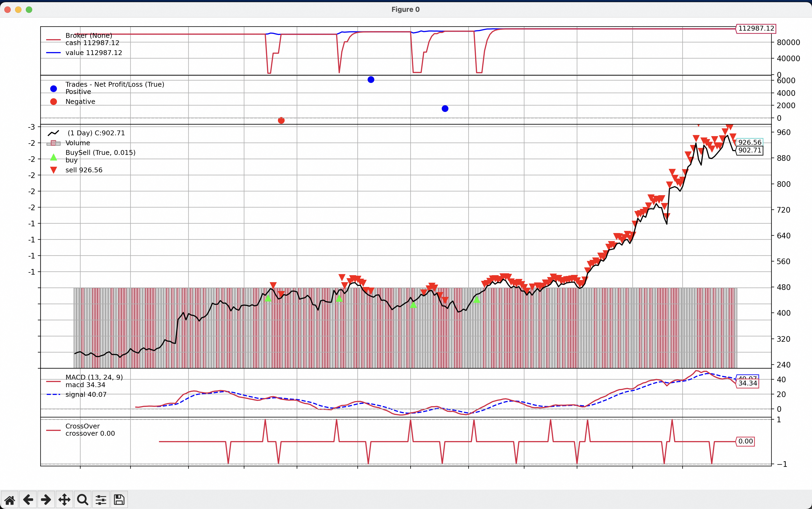
Task: Click the MACD (13, 24, 9) legend text
Action: coord(94,377)
